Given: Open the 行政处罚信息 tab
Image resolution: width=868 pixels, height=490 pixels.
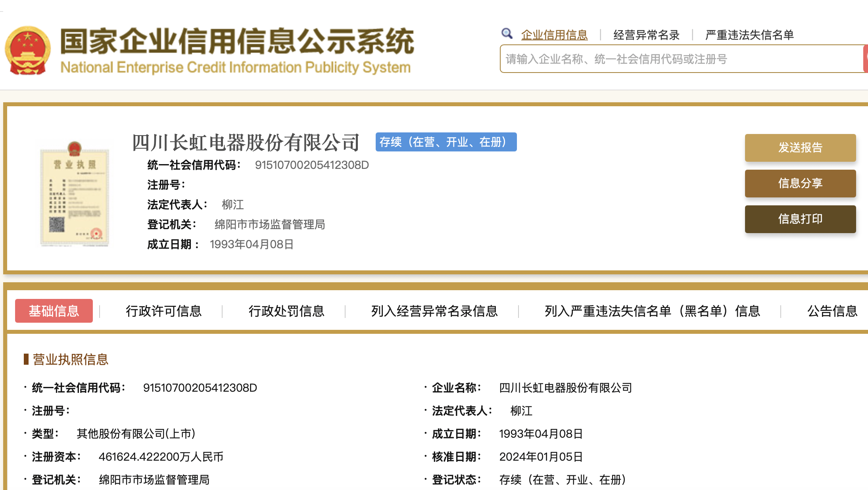Looking at the screenshot, I should coord(286,311).
